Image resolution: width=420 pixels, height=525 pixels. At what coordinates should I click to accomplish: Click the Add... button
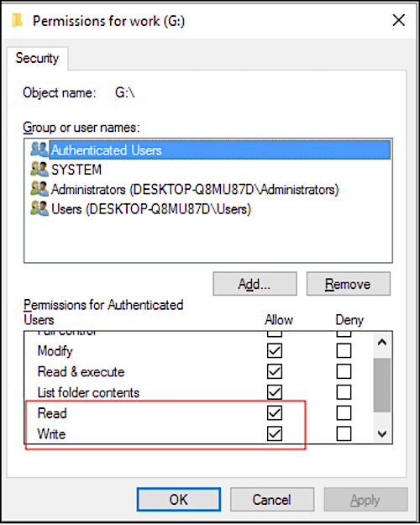point(255,284)
